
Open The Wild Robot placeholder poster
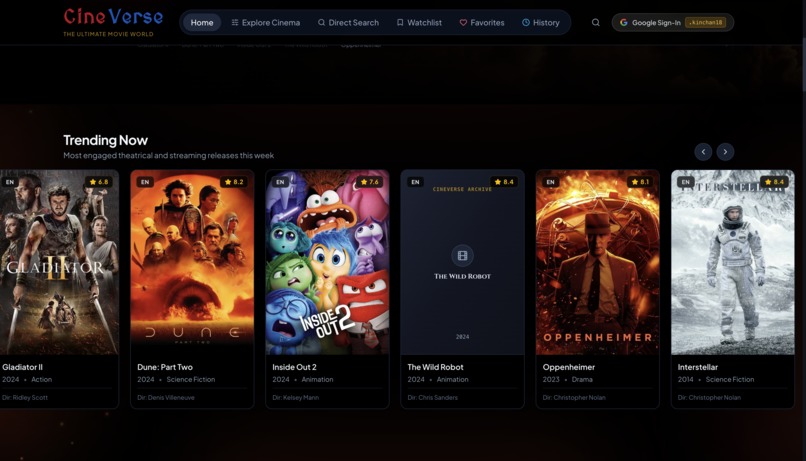tap(462, 262)
